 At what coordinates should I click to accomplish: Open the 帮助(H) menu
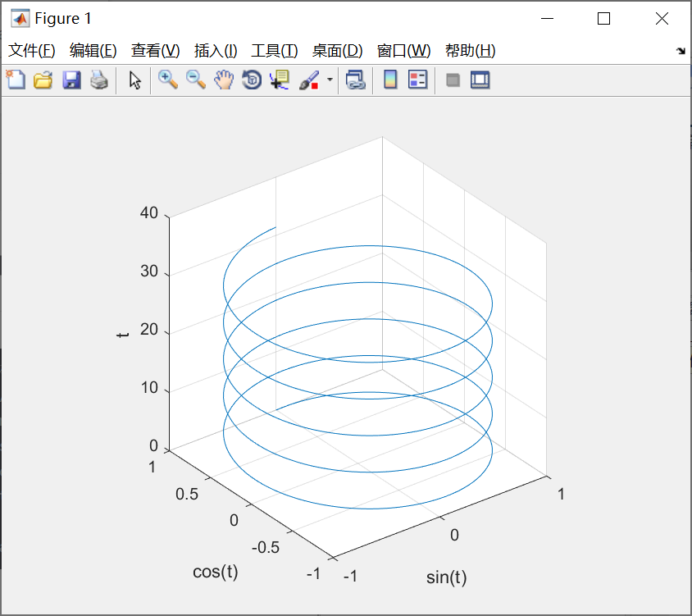click(470, 50)
